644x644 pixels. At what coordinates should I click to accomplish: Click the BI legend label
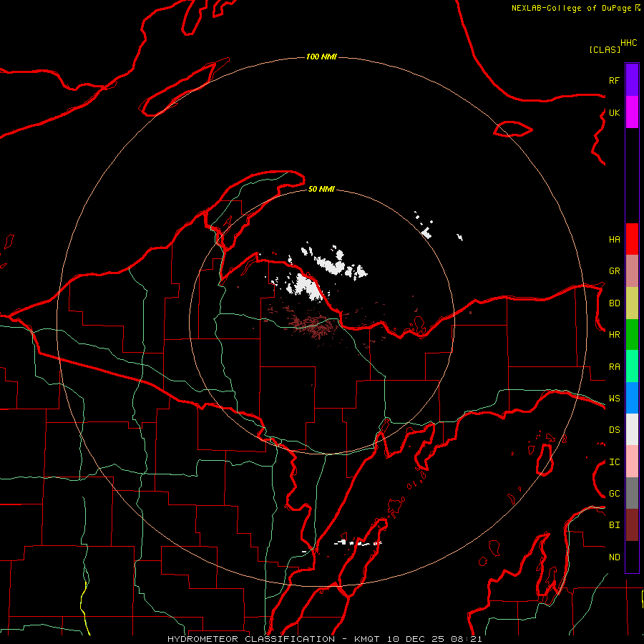coord(614,525)
